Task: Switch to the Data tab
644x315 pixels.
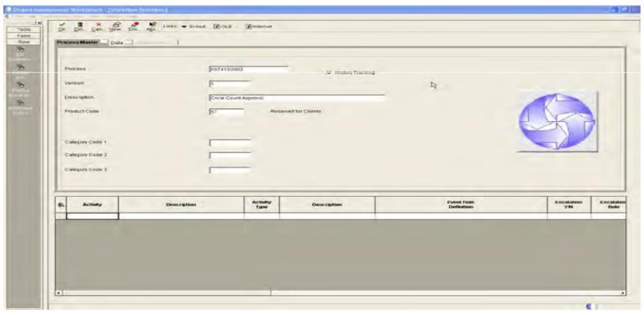Action: (119, 42)
